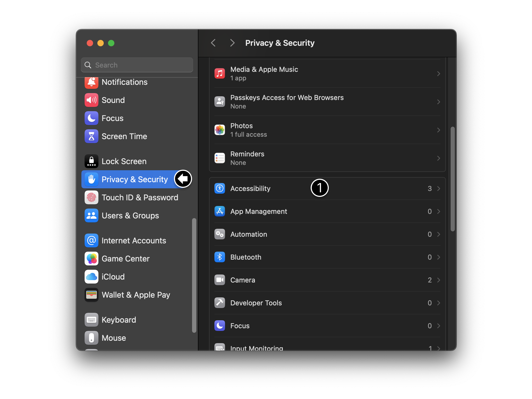Click the Search field in sidebar

click(x=137, y=65)
